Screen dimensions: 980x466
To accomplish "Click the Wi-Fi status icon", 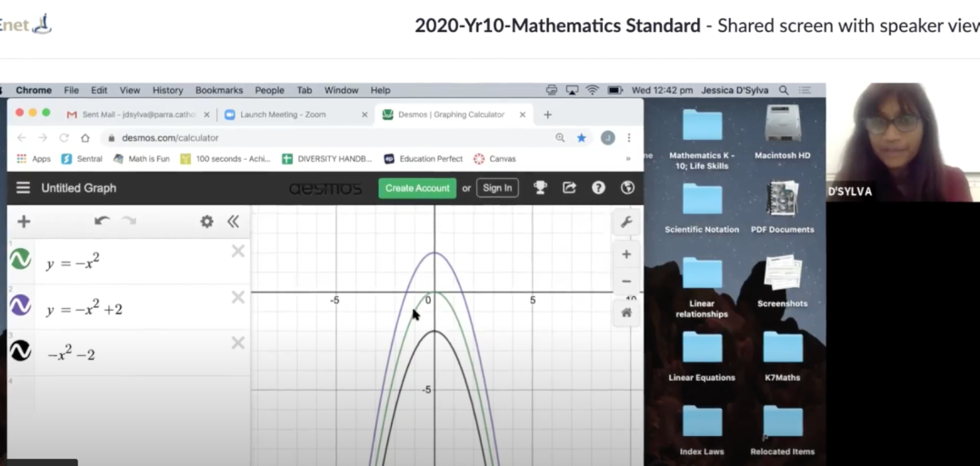I will click(592, 90).
